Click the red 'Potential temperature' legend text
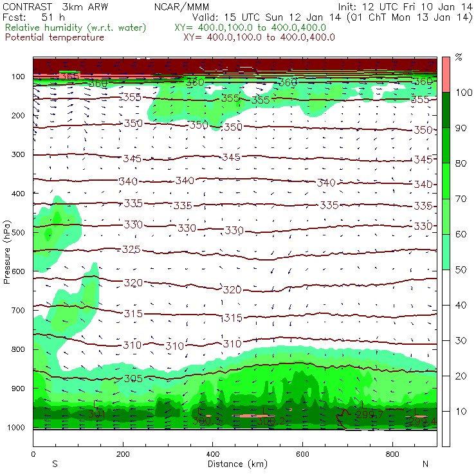This screenshot has height=476, width=476. [x=55, y=37]
